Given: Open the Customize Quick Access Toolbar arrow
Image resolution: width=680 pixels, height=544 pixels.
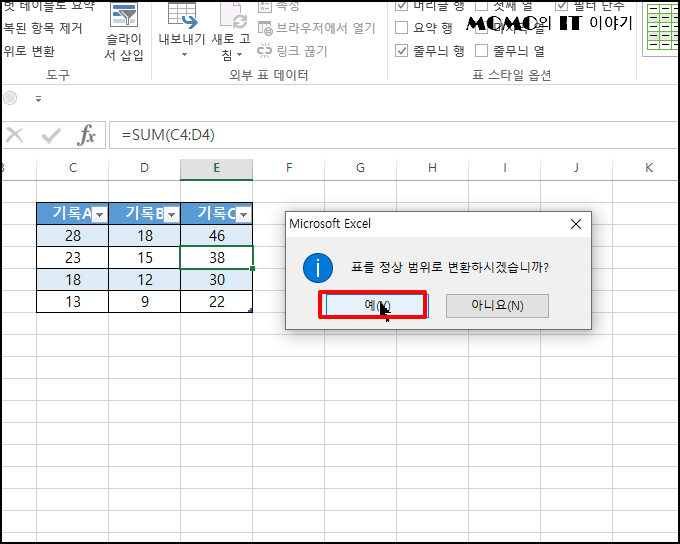Looking at the screenshot, I should 39,99.
